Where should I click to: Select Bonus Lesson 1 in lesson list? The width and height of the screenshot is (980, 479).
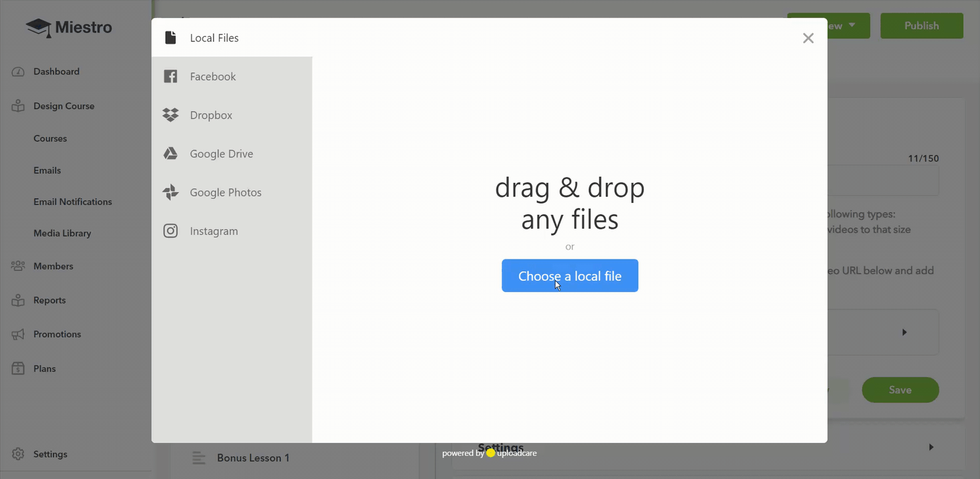coord(253,458)
